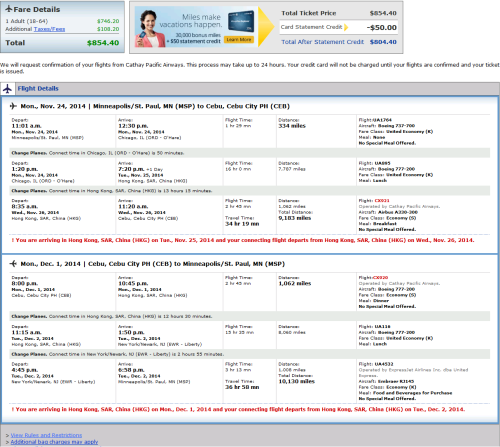Click the Total Ticket Price label
Screen dimensions: 500x447
pos(309,13)
